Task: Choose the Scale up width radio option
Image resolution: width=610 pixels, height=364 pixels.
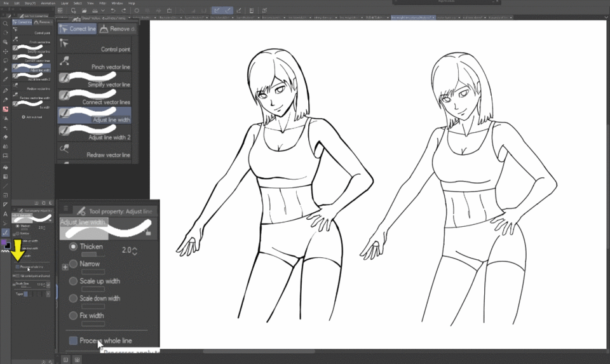Action: (x=74, y=281)
